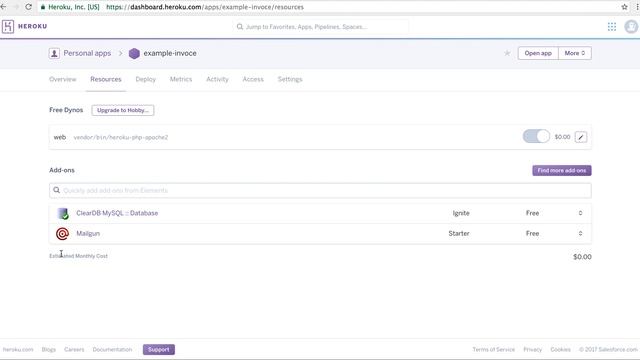
Task: Click the Heroku logo icon
Action: (x=8, y=27)
